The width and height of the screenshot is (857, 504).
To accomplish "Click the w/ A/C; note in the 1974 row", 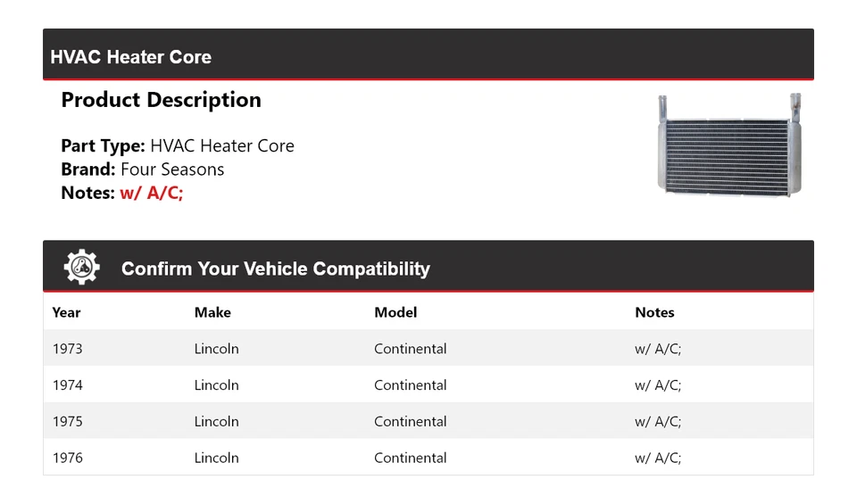I will [657, 385].
